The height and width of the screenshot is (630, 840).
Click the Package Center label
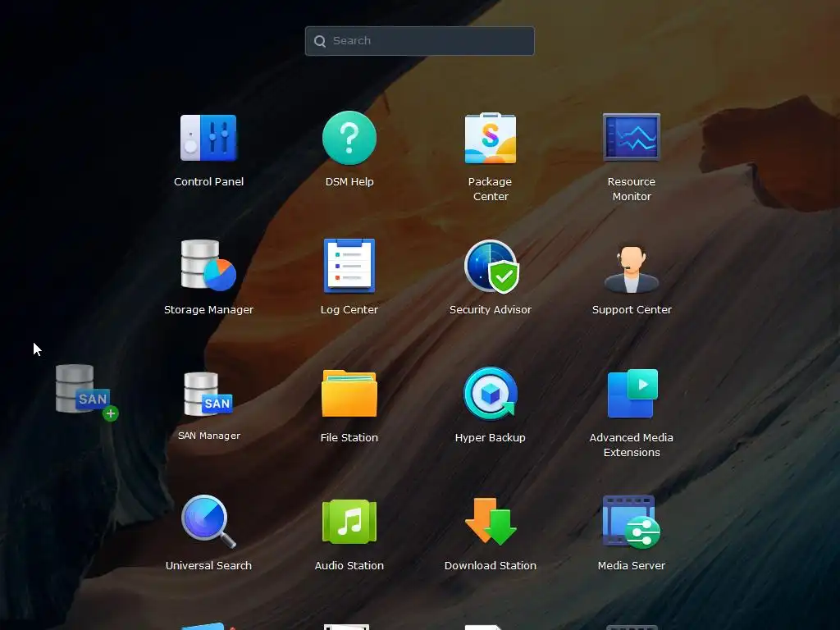491,189
